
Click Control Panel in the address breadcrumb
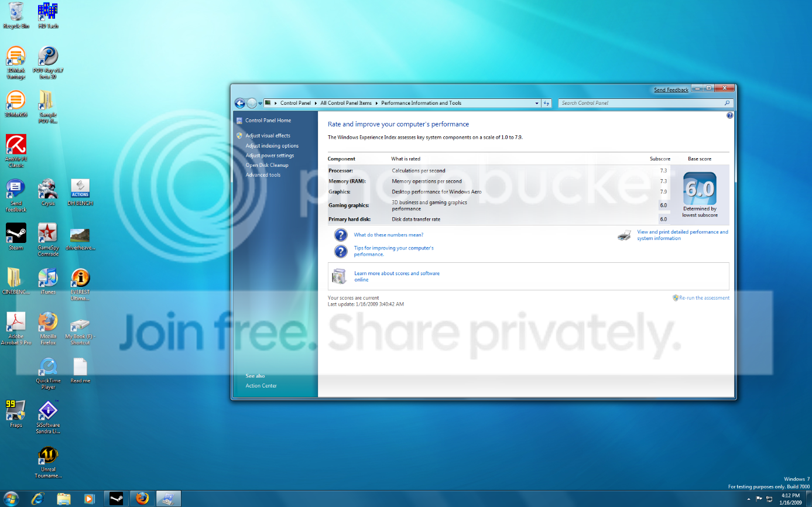click(x=296, y=103)
